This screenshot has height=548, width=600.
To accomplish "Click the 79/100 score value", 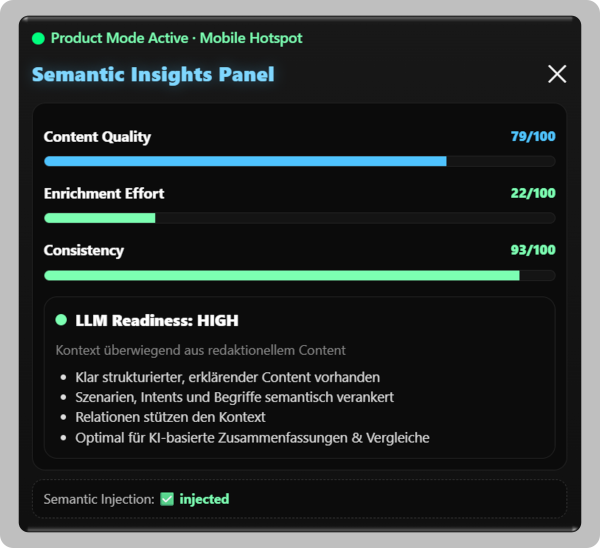I will 533,137.
